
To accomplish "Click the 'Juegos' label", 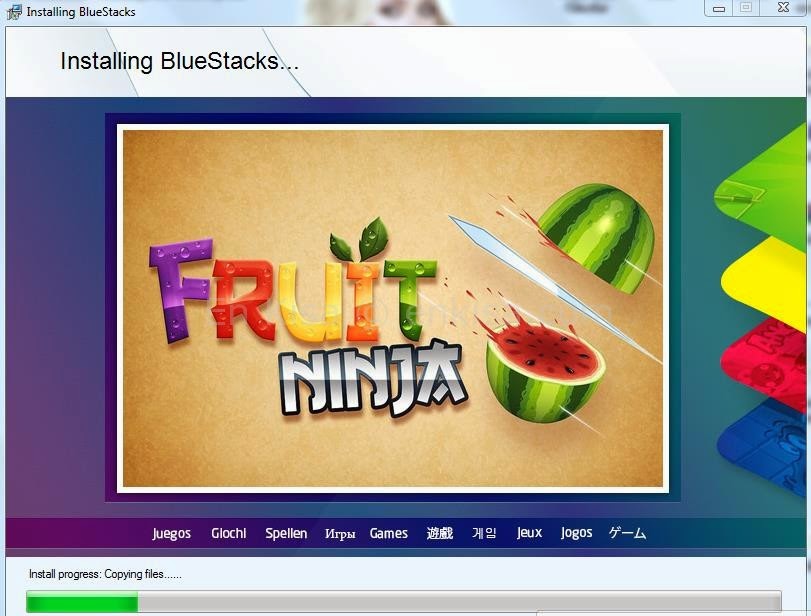I will [x=171, y=533].
